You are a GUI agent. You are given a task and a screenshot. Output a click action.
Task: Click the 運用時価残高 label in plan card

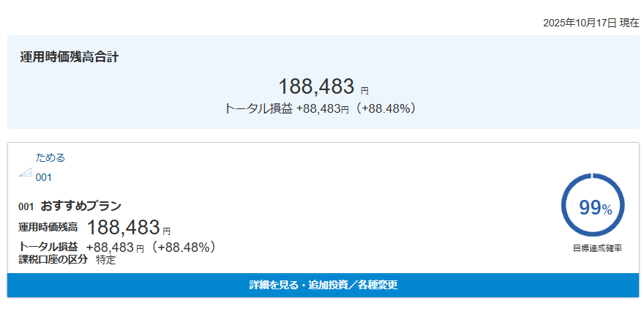click(x=48, y=228)
